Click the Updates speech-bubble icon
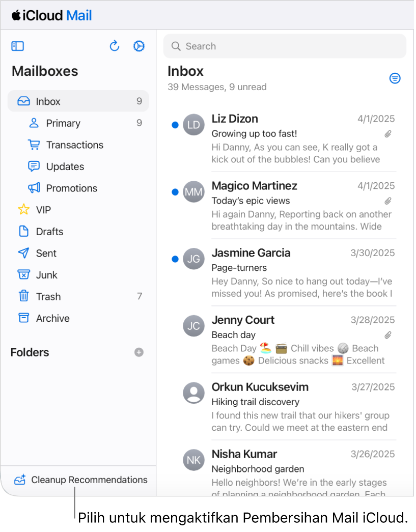The width and height of the screenshot is (416, 532). pyautogui.click(x=34, y=166)
